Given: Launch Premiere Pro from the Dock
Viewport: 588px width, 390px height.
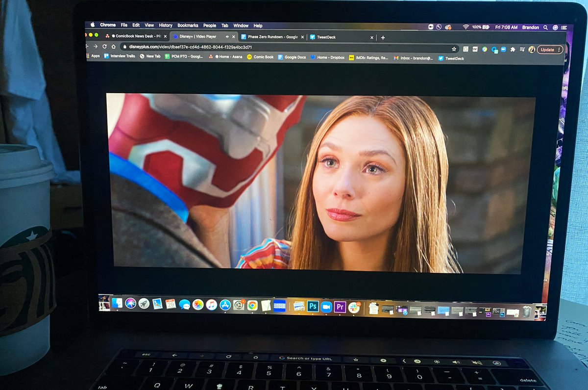Looking at the screenshot, I should point(340,307).
